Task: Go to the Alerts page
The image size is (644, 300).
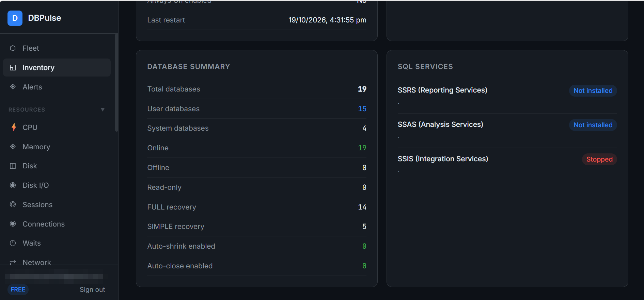Action: (57, 87)
